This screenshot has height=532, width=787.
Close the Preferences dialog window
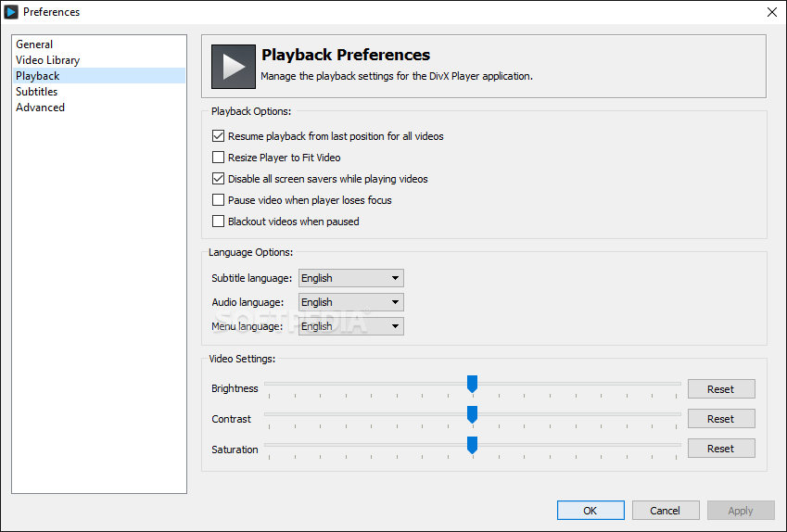pos(772,12)
